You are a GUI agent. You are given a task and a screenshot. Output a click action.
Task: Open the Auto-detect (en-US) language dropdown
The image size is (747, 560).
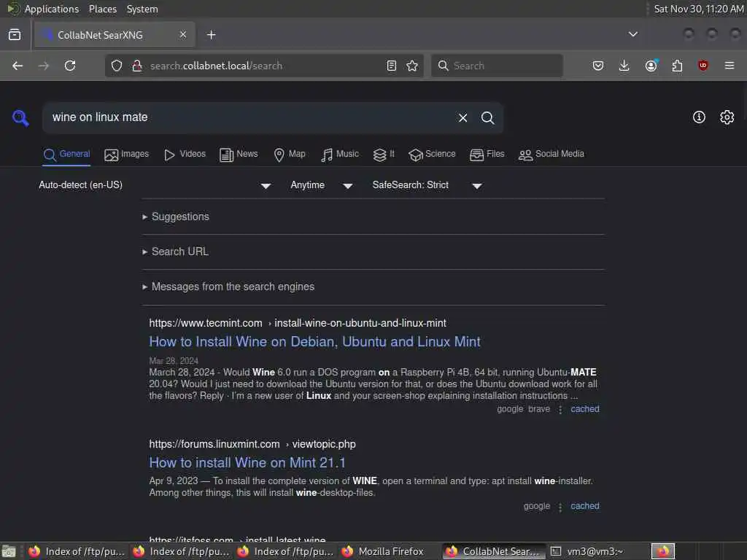155,185
